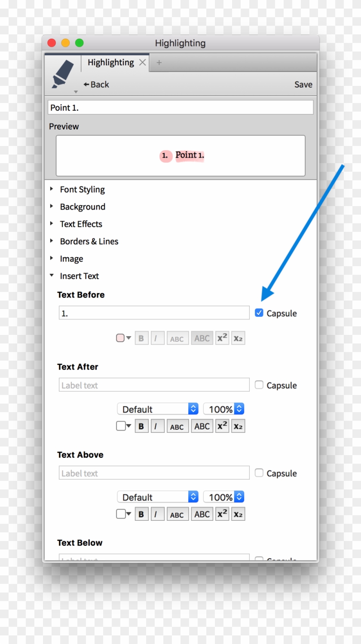Image resolution: width=361 pixels, height=644 pixels.
Task: Go Back using the Back button
Action: (96, 85)
